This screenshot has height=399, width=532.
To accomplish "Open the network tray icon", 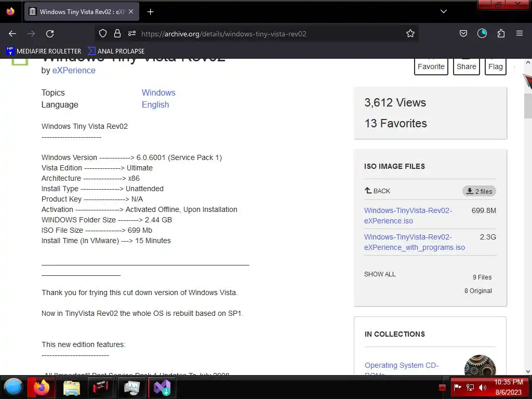I will [470, 387].
